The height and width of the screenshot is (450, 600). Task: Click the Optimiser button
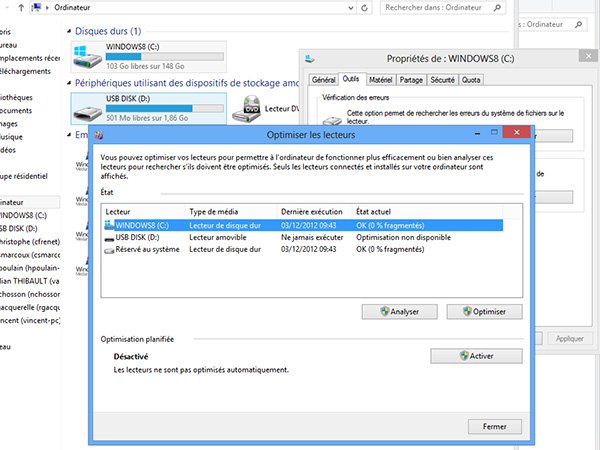click(x=484, y=311)
